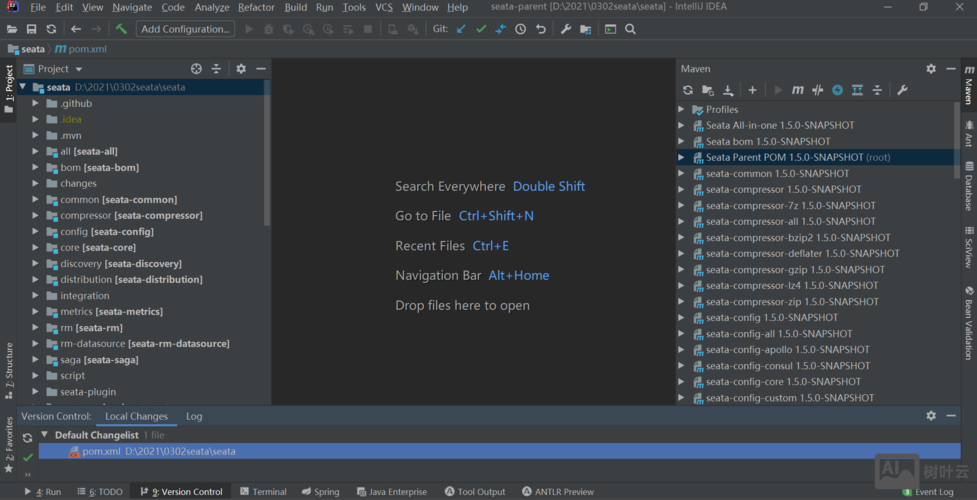
Task: Open the Refactor menu
Action: 256,7
